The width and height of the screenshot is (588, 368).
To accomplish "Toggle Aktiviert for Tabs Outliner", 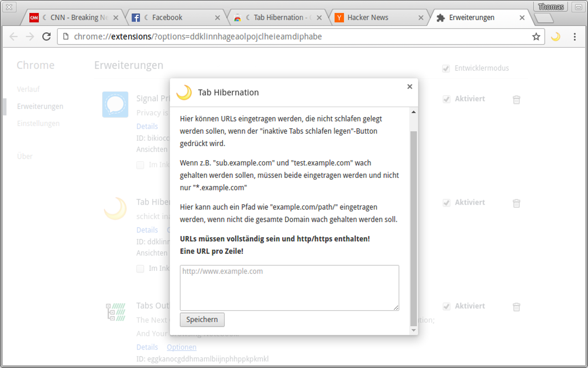I will pyautogui.click(x=446, y=306).
